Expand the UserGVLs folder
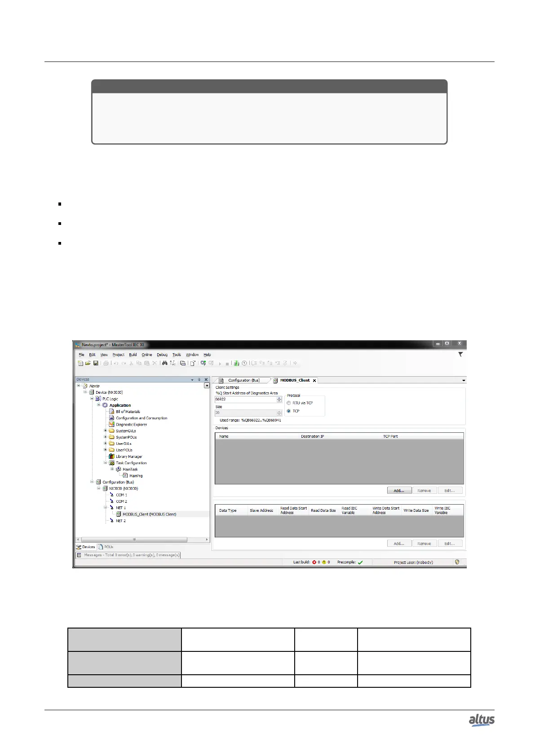Viewport: 535px width, 756px height. tap(106, 444)
